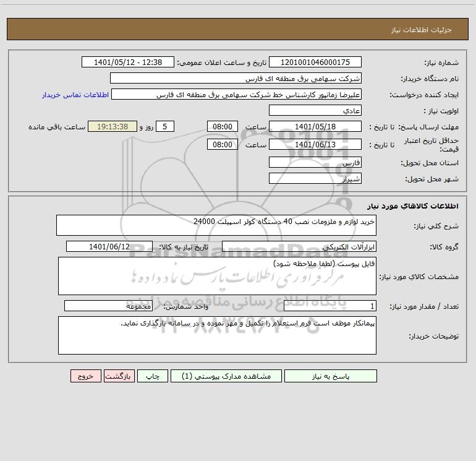Click label تعداد / مقدار مورد نیاز
Image resolution: width=476 pixels, height=461 pixels.
click(x=424, y=307)
